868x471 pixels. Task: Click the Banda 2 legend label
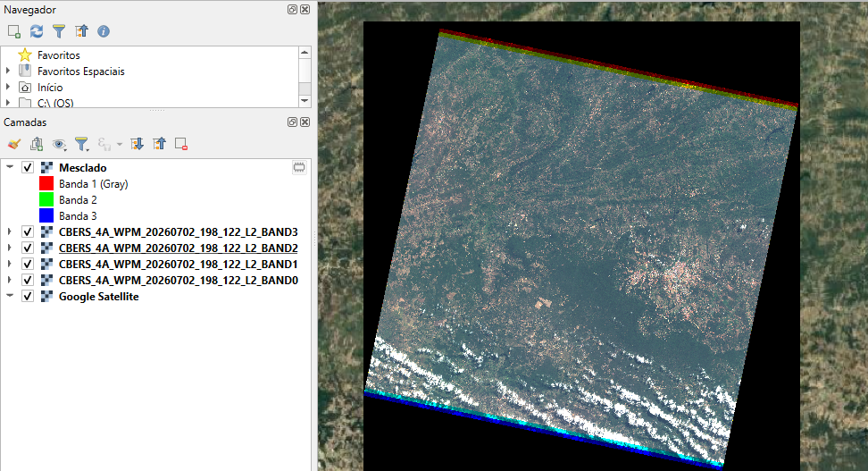[78, 199]
